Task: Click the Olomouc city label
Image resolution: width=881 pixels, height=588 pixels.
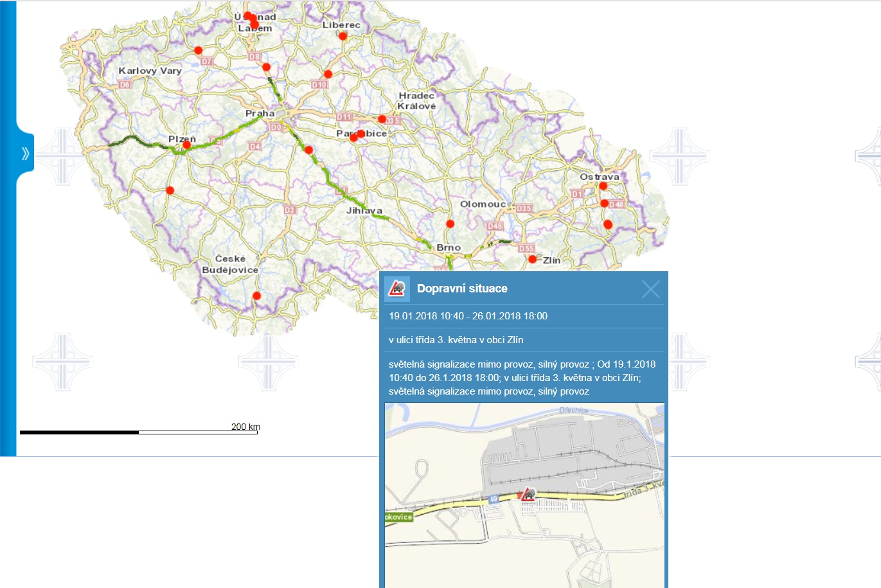Action: point(483,204)
